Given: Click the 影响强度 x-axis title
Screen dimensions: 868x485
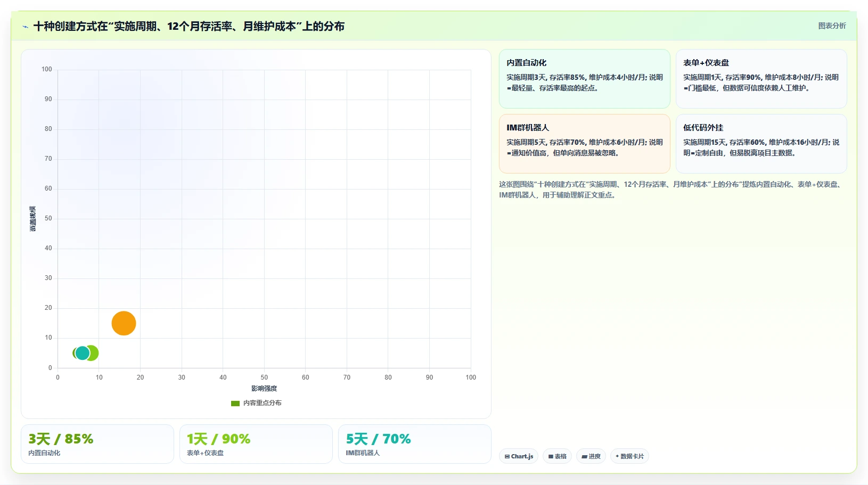Looking at the screenshot, I should point(264,389).
